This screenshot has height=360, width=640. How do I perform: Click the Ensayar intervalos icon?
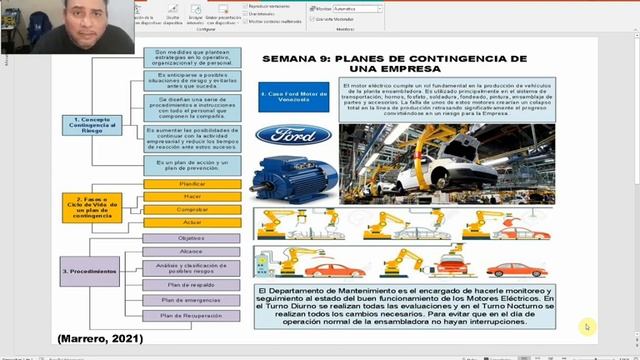[x=195, y=13]
